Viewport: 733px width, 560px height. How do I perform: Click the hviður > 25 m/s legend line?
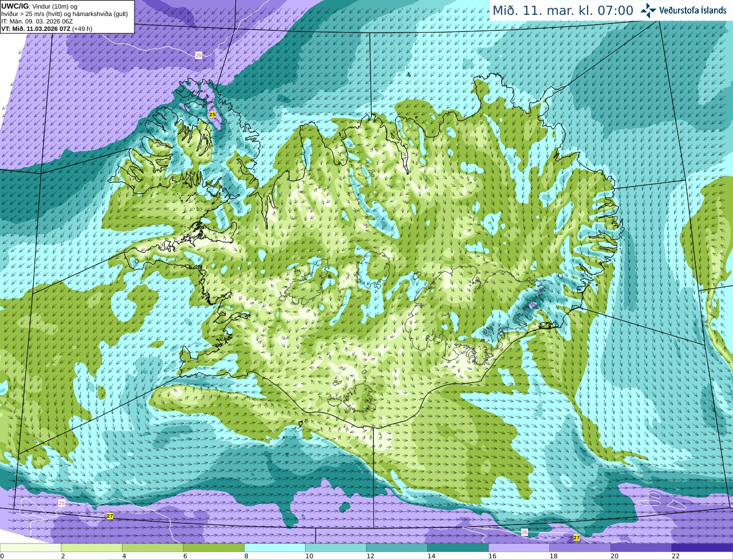click(x=64, y=14)
